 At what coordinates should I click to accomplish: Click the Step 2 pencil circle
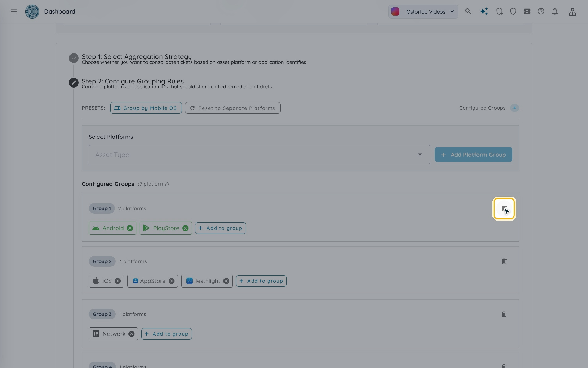tap(74, 83)
